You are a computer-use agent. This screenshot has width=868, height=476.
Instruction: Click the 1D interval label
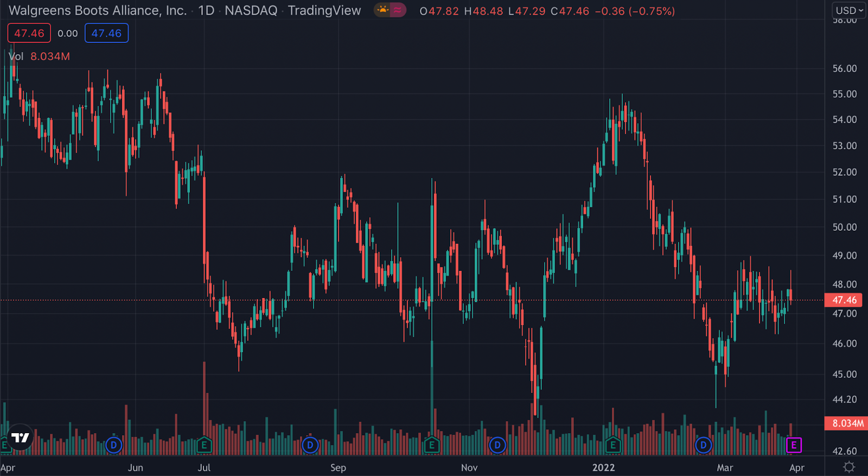tap(206, 10)
